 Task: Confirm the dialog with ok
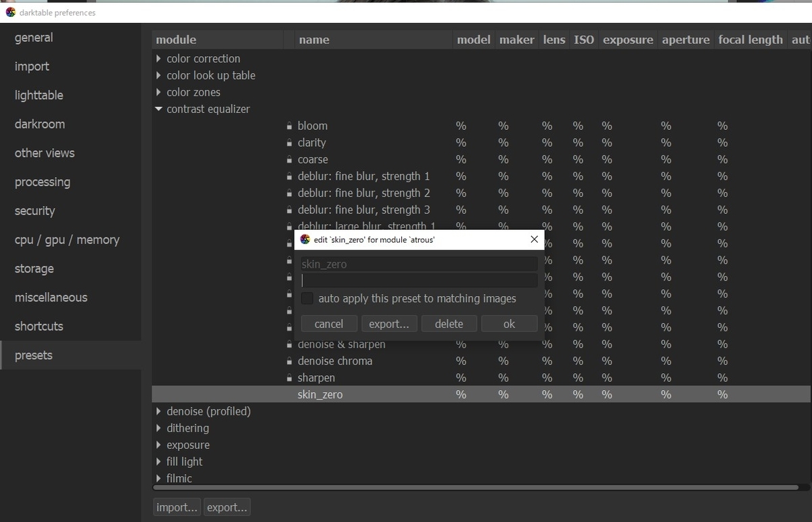pyautogui.click(x=510, y=324)
